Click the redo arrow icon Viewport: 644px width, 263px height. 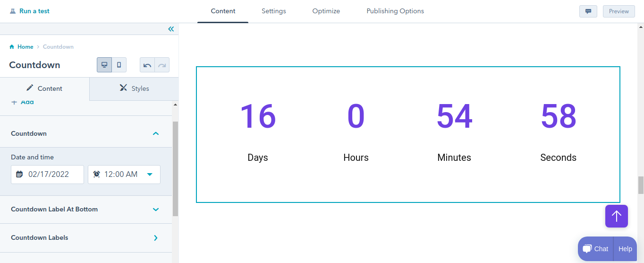click(x=162, y=65)
